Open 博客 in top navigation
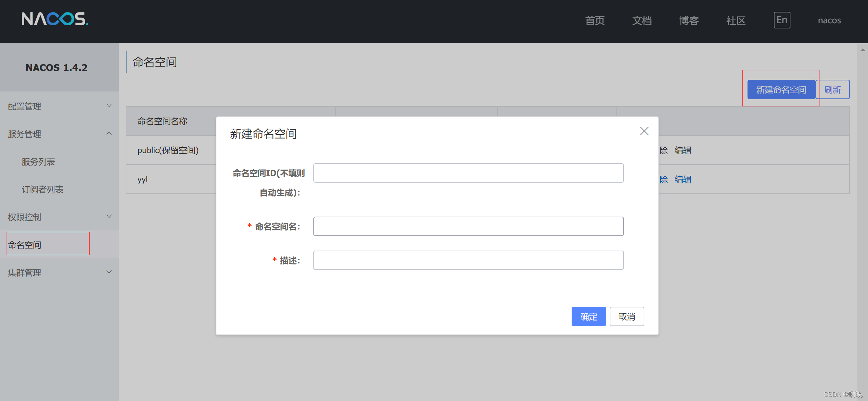The image size is (868, 401). point(689,20)
